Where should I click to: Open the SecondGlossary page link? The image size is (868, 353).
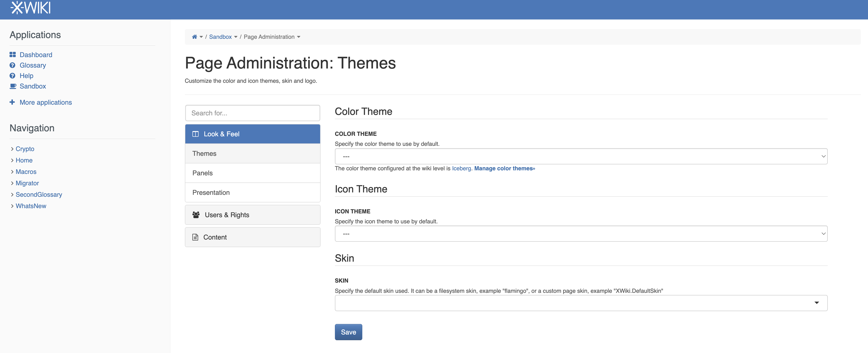pos(39,194)
